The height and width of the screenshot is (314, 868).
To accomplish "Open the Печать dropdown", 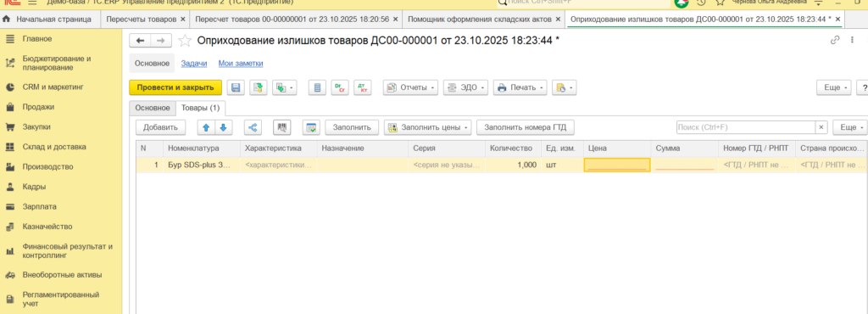I will [x=520, y=87].
